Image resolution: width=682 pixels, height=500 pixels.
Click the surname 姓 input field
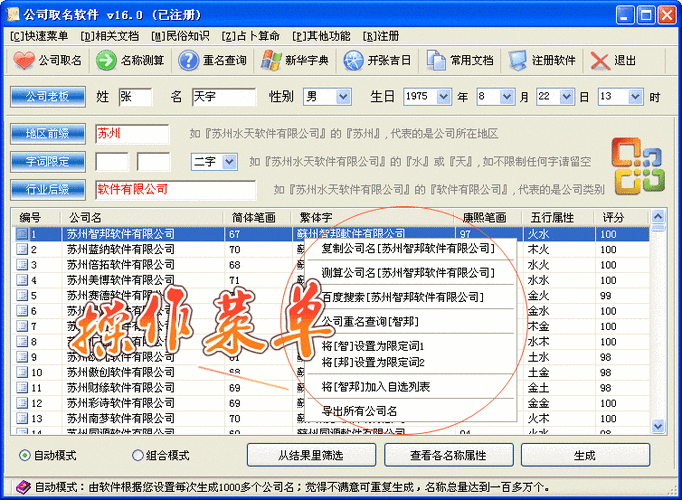pos(135,97)
